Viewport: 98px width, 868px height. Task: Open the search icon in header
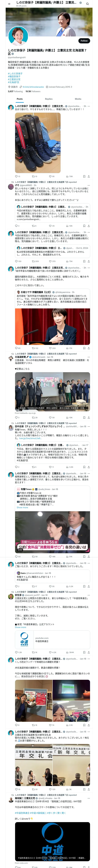(87, 4)
